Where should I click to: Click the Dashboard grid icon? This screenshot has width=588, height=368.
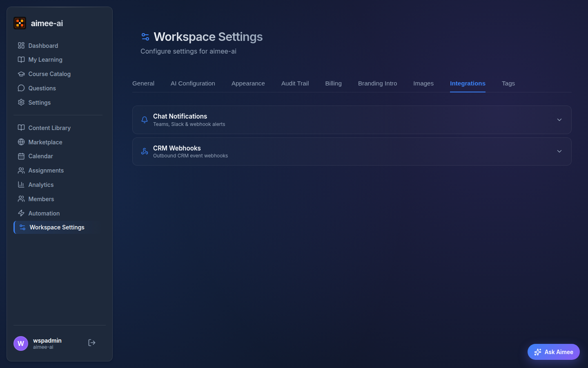coord(21,45)
